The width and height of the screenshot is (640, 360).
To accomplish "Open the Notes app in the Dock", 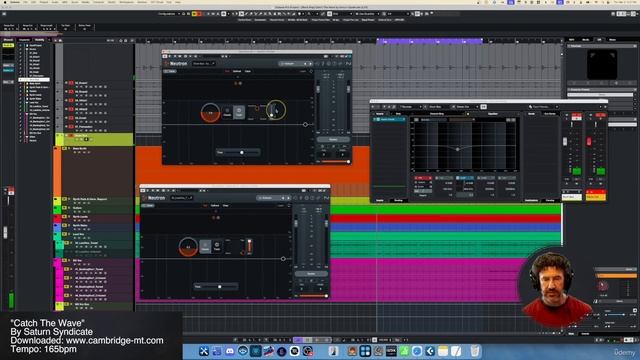I will (x=443, y=351).
